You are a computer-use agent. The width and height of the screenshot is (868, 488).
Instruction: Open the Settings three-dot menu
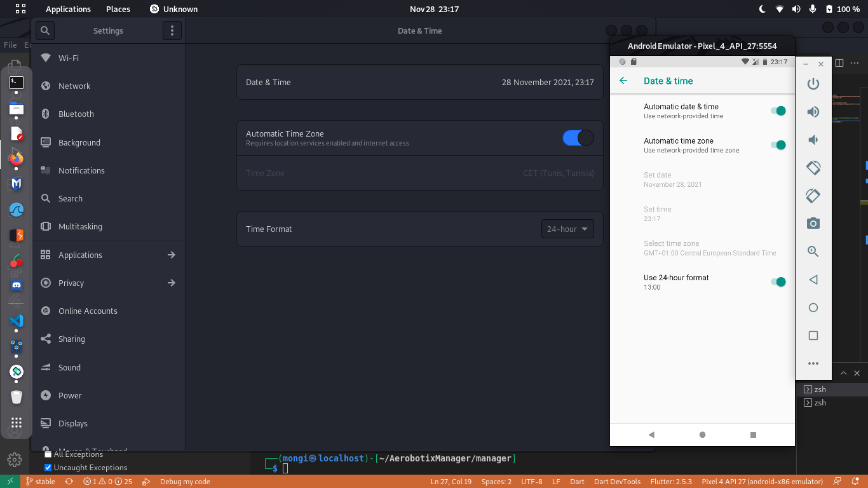tap(172, 30)
